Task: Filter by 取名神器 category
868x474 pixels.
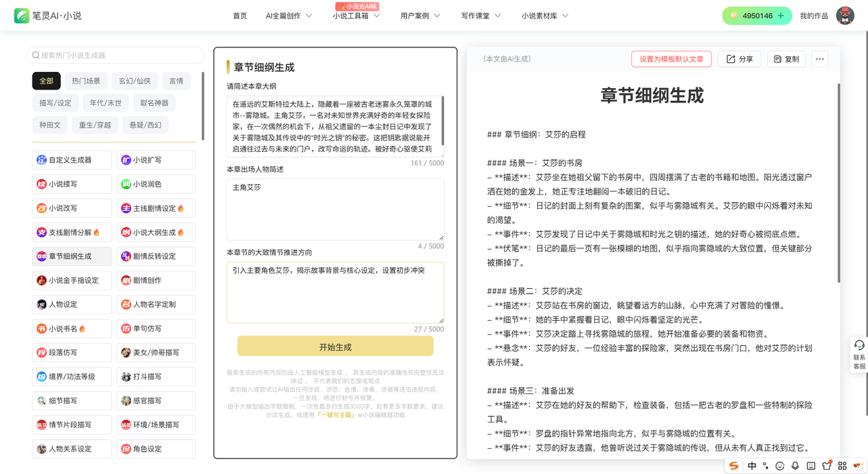Action: tap(155, 103)
